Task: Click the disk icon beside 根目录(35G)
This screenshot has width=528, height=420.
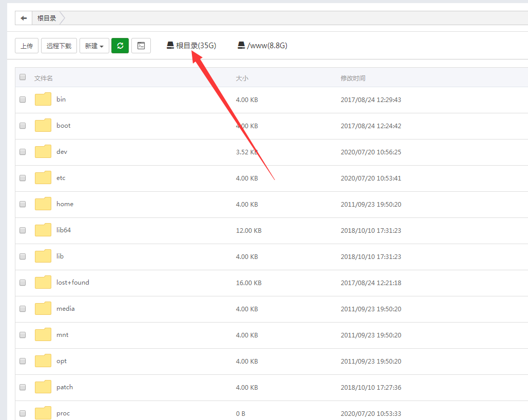Action: pos(170,46)
